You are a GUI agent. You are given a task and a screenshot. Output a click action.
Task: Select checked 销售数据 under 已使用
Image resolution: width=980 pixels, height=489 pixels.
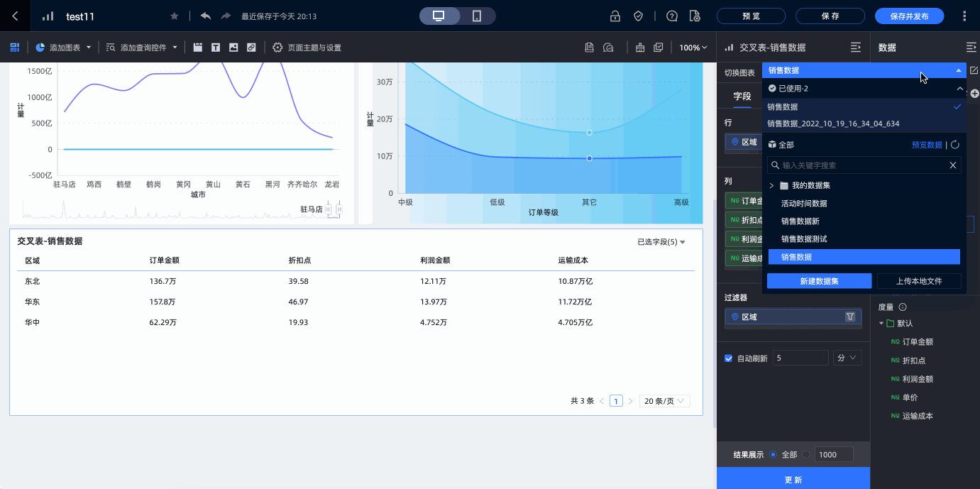point(864,106)
